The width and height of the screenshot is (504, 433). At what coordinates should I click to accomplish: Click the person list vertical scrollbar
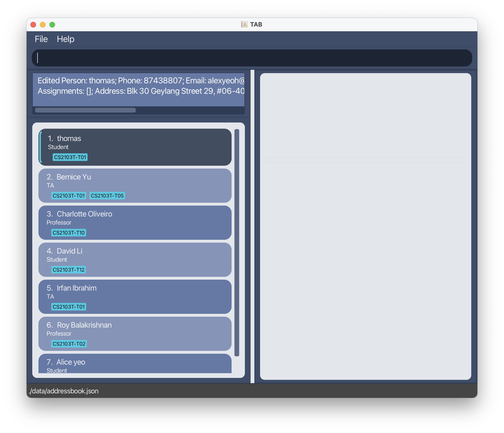click(x=237, y=242)
